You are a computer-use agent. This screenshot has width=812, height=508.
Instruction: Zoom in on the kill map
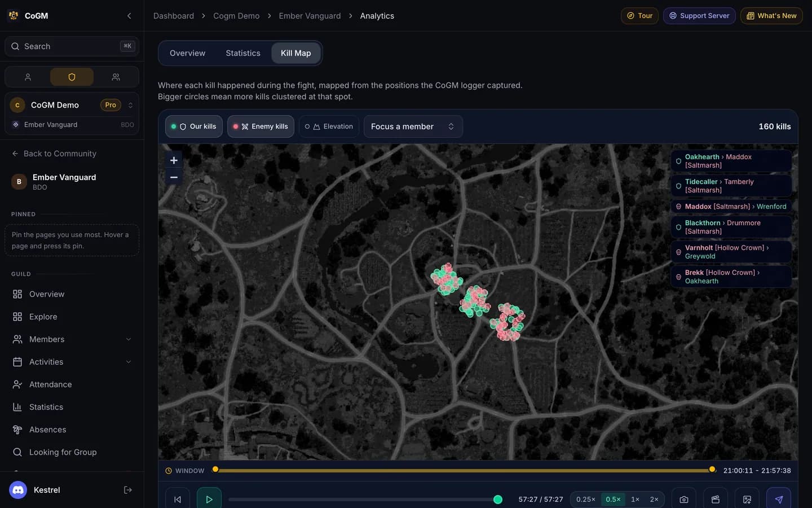coord(174,160)
